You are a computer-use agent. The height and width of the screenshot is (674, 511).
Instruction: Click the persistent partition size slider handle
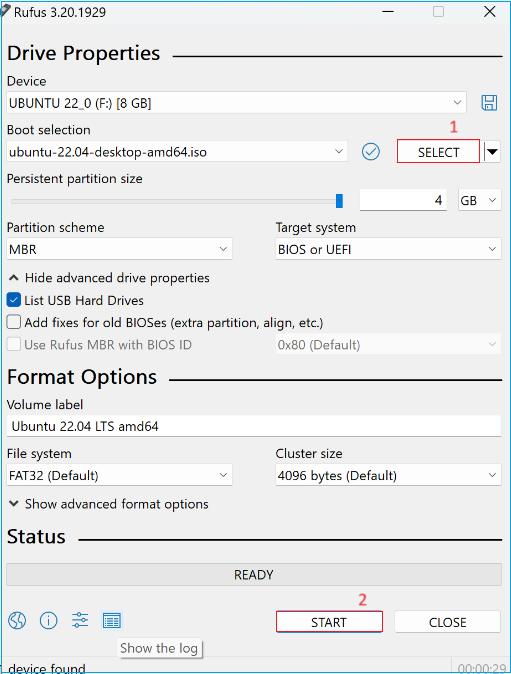[x=340, y=201]
